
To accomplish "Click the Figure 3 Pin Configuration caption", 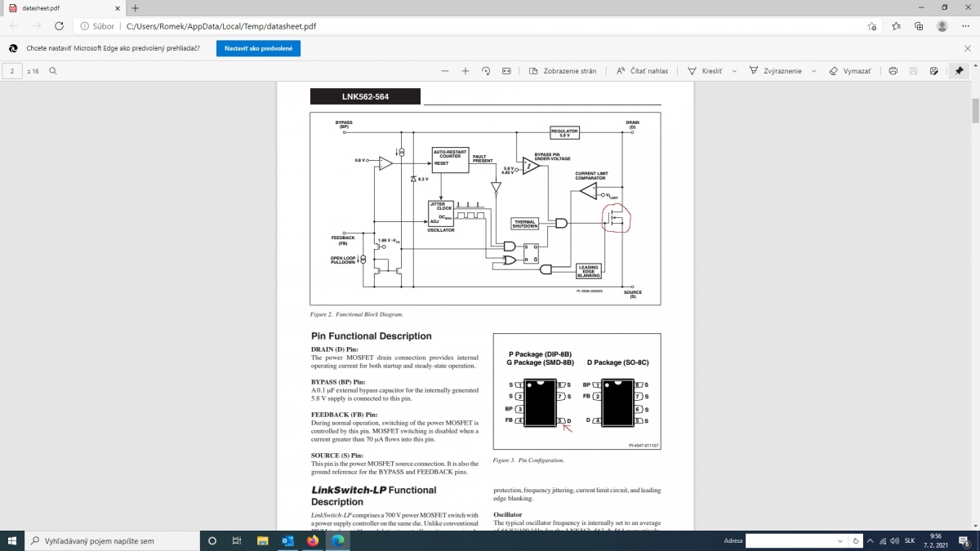I will point(528,460).
